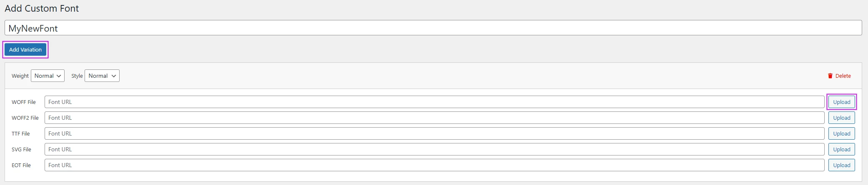
Task: Click the WOFF File Font URL field
Action: (434, 102)
